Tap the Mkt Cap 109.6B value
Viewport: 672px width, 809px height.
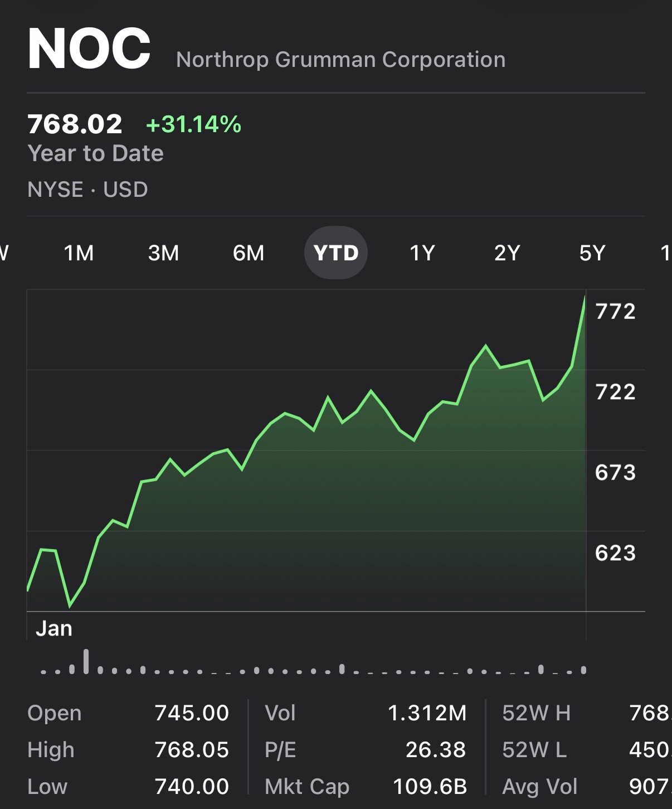click(x=429, y=787)
